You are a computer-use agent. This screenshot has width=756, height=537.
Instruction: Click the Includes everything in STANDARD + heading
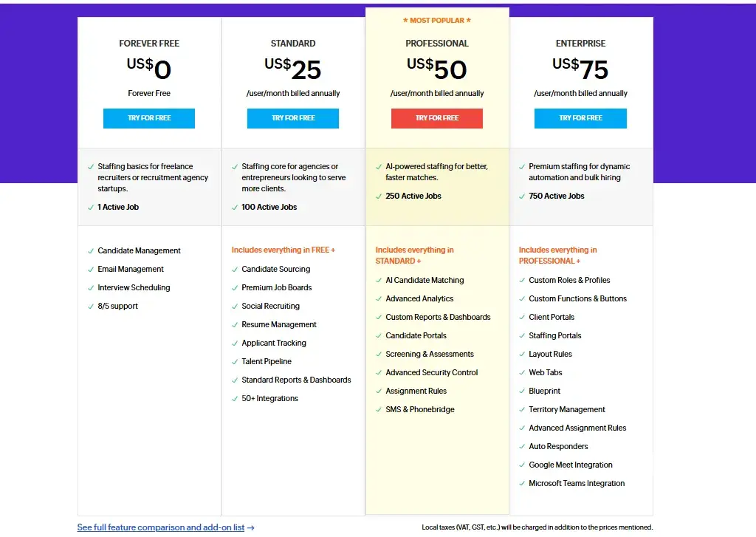(x=414, y=255)
